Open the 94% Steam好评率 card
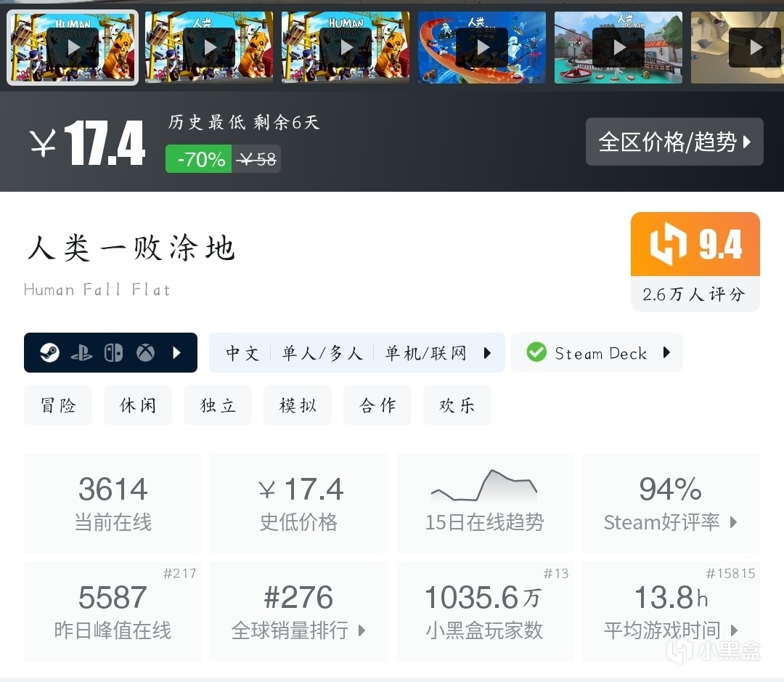 click(671, 503)
